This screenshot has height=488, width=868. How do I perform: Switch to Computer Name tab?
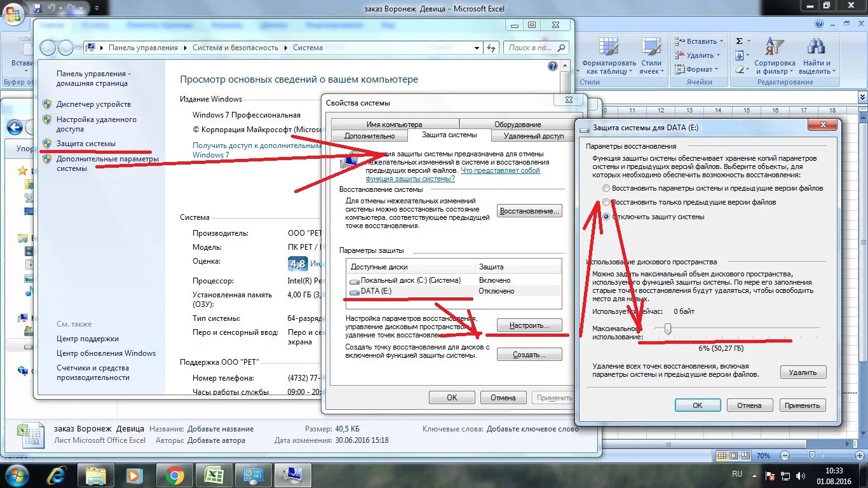pos(394,125)
